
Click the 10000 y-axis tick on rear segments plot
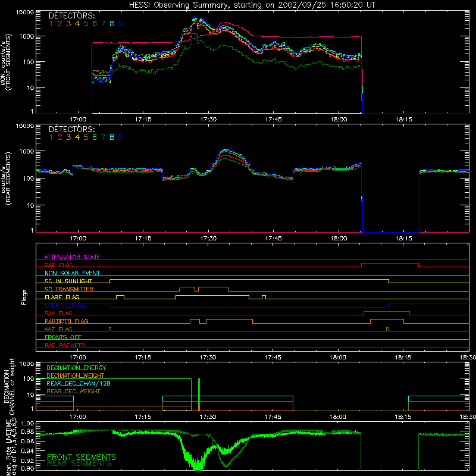25,126
